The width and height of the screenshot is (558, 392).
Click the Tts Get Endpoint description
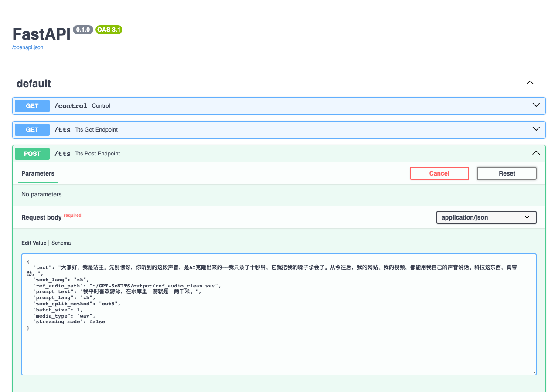click(96, 130)
